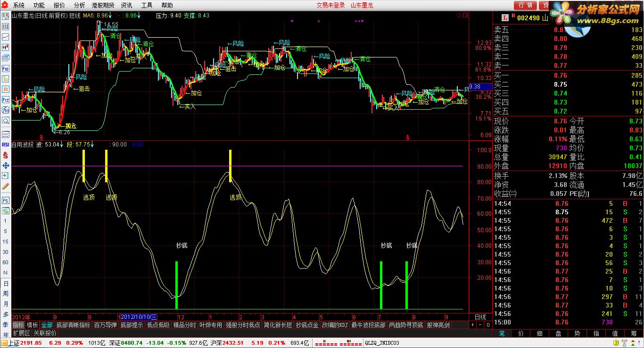Viewport: 644px width, 348px height.
Task: Click the candlestick chart icon in left sidebar
Action: 6,47
